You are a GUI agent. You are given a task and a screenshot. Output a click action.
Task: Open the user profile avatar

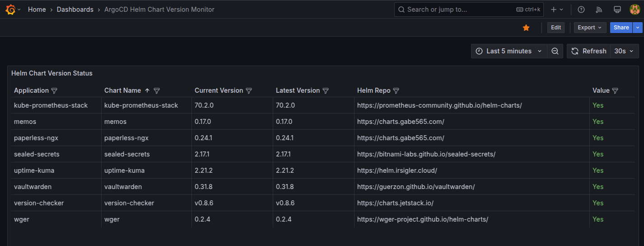(635, 9)
